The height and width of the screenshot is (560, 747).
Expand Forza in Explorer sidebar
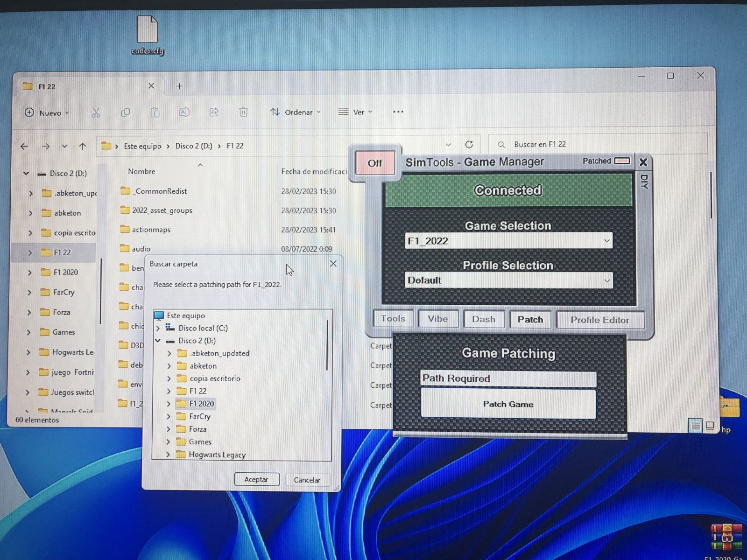point(29,312)
